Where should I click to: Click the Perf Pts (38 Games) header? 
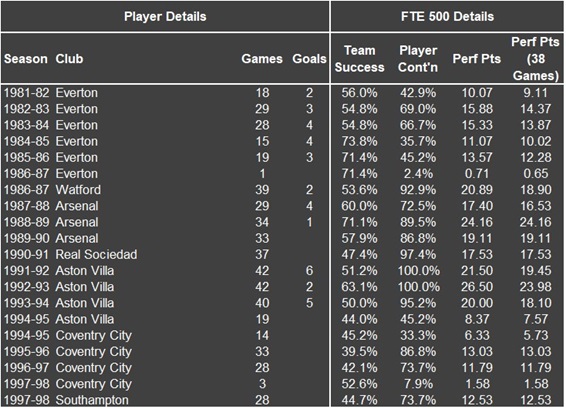535,58
